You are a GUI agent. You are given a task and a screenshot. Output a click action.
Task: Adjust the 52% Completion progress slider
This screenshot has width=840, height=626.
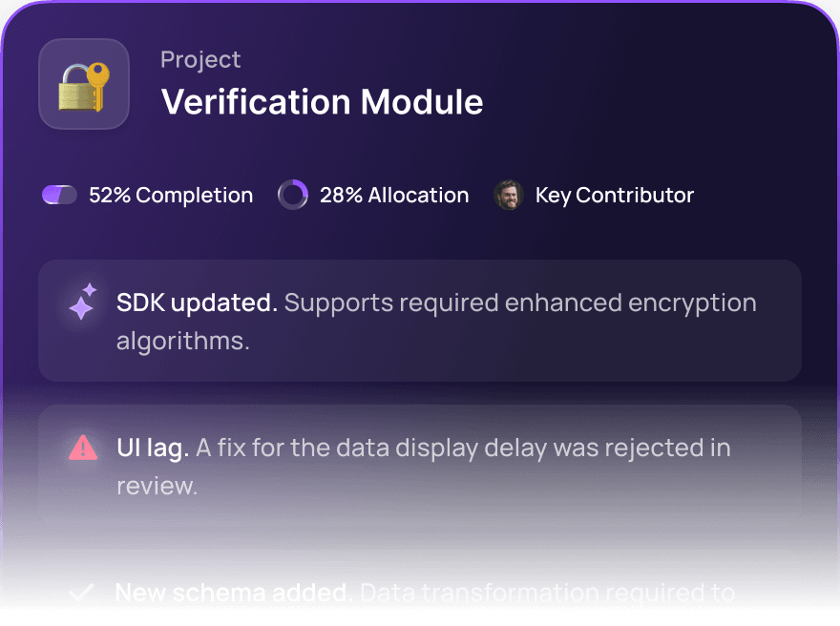tap(59, 195)
